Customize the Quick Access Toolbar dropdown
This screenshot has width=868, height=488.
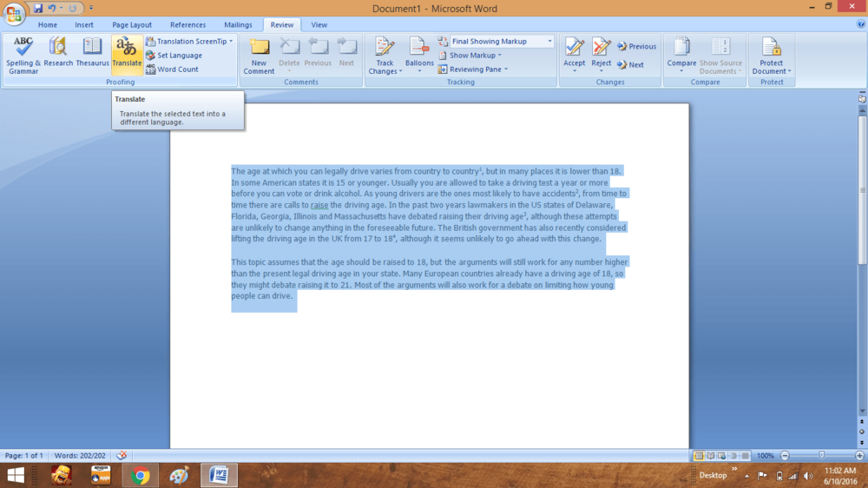click(x=91, y=9)
